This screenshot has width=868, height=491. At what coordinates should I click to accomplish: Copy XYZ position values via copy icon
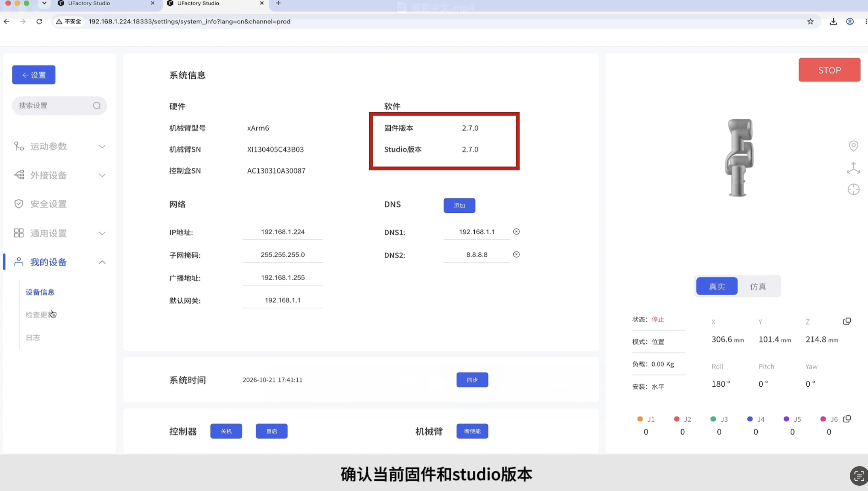847,321
